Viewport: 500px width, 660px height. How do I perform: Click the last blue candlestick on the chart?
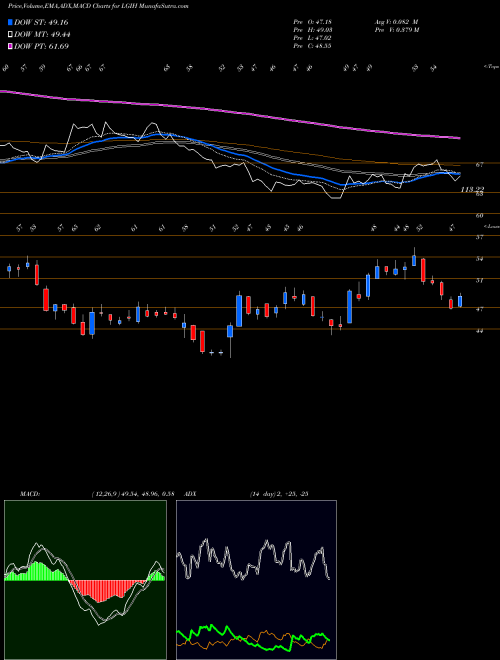[460, 301]
